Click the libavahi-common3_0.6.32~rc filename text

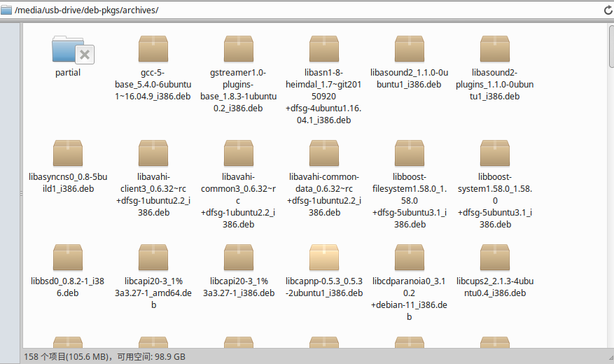click(239, 200)
